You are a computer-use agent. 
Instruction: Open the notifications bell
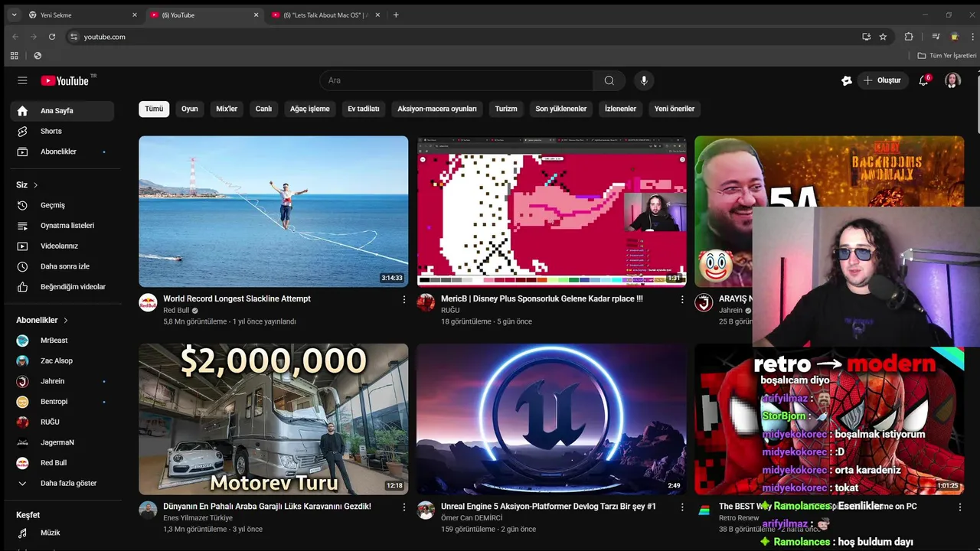(x=923, y=80)
